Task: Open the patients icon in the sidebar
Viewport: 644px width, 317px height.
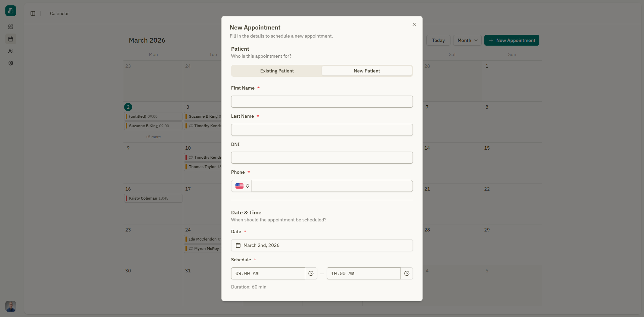Action: click(x=11, y=51)
